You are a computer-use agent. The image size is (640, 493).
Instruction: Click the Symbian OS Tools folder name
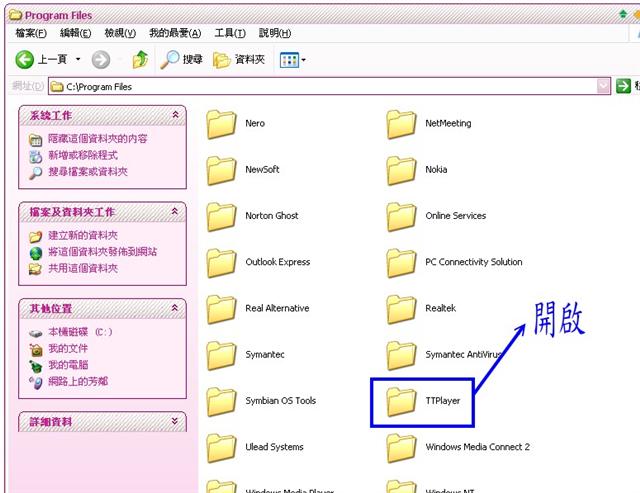click(280, 401)
